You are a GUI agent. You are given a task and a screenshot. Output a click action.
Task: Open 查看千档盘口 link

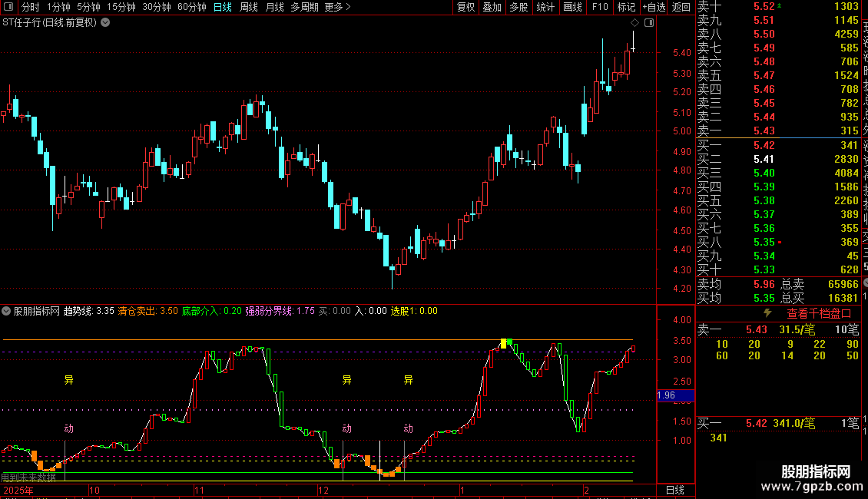819,314
